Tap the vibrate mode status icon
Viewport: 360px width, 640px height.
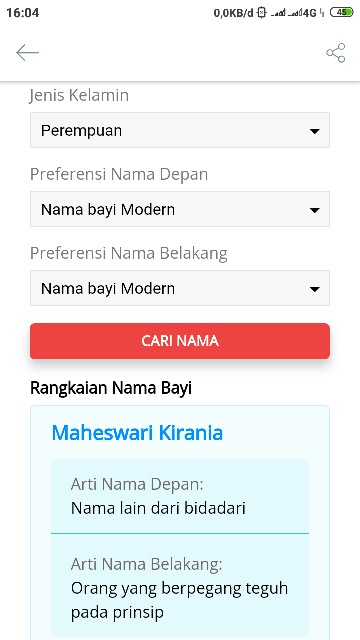(261, 13)
